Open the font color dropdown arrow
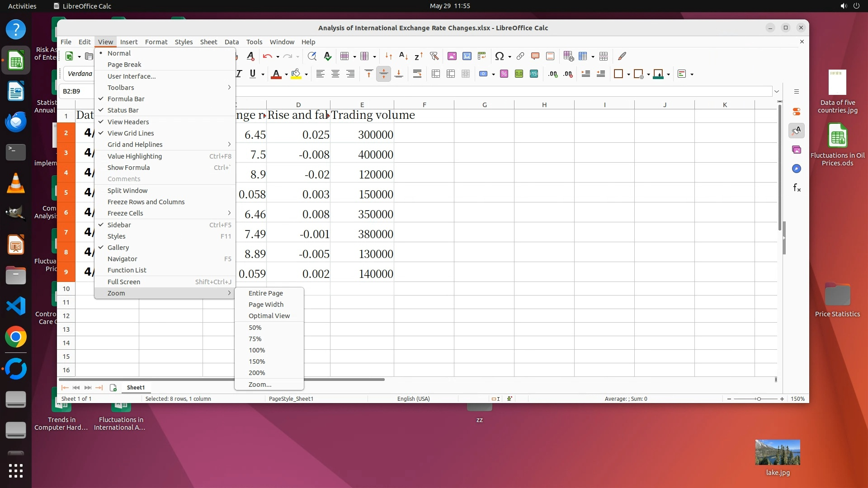This screenshot has height=488, width=868. click(286, 75)
